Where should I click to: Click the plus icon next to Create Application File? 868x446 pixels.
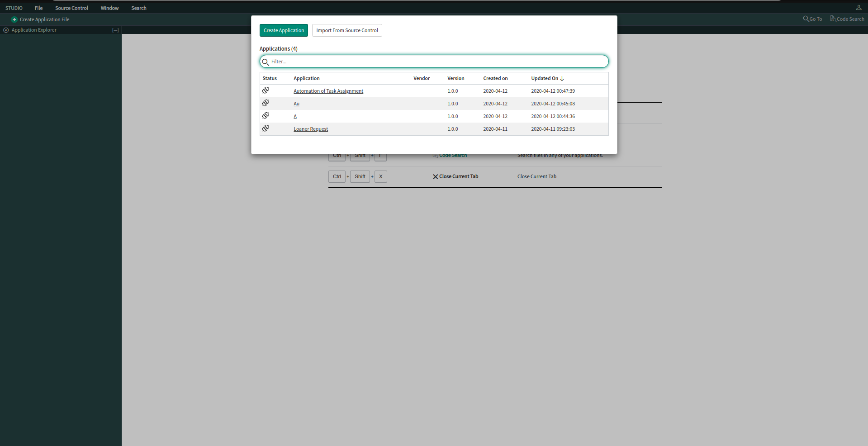coord(14,19)
